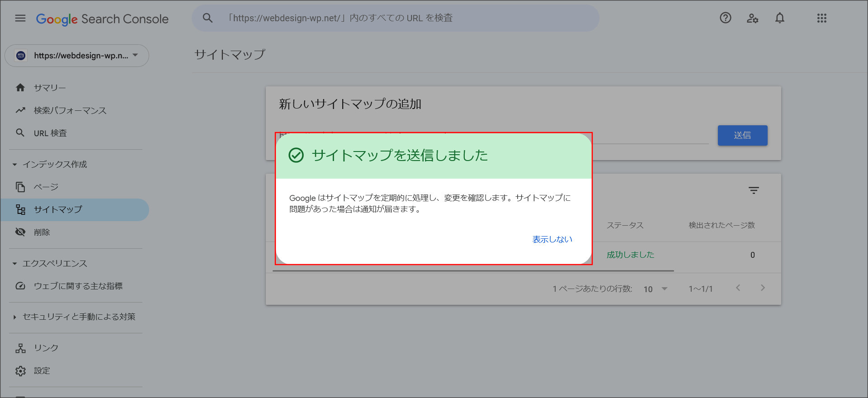The width and height of the screenshot is (868, 398).
Task: Click the filter icon above the table
Action: click(x=754, y=190)
